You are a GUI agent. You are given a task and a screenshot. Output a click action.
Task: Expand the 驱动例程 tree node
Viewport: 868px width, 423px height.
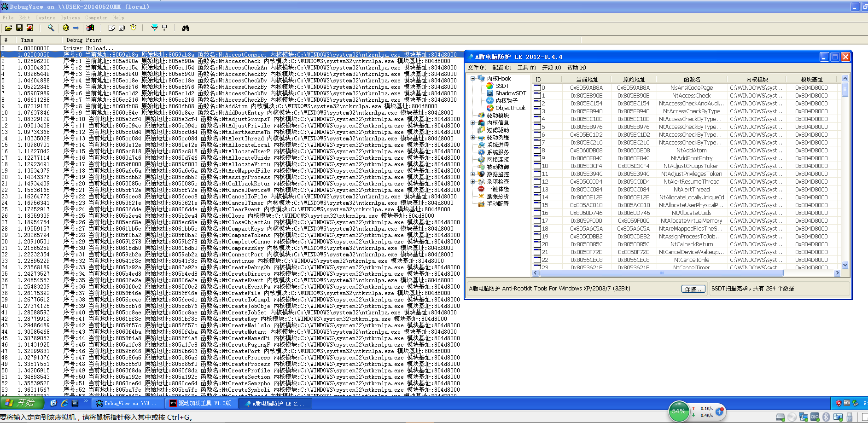click(x=472, y=138)
